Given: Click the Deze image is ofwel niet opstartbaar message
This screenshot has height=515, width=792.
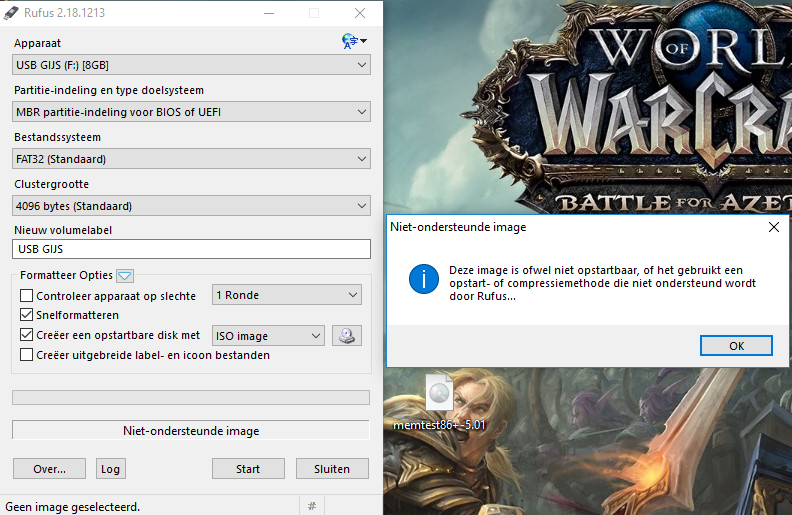Looking at the screenshot, I should [603, 283].
